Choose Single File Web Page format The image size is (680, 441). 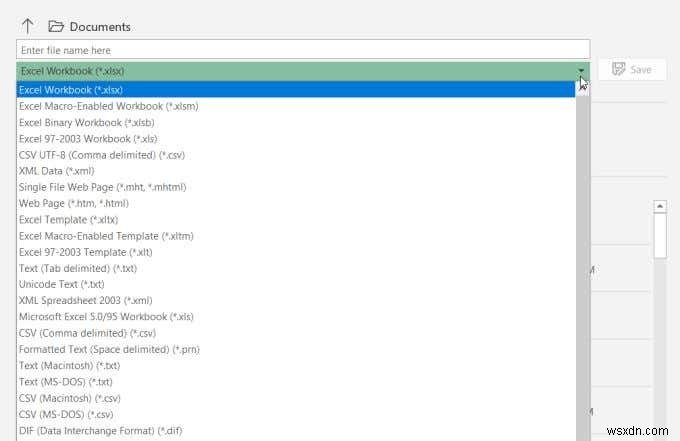pyautogui.click(x=296, y=187)
